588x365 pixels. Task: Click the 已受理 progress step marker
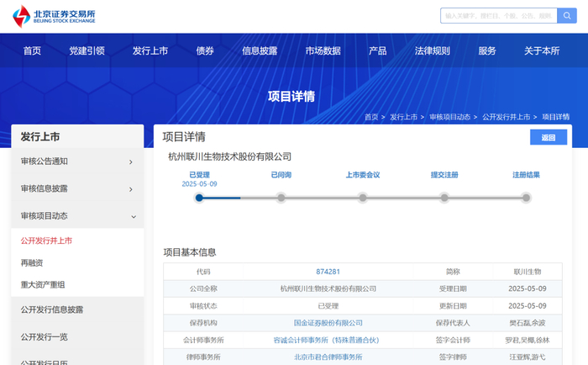[199, 198]
